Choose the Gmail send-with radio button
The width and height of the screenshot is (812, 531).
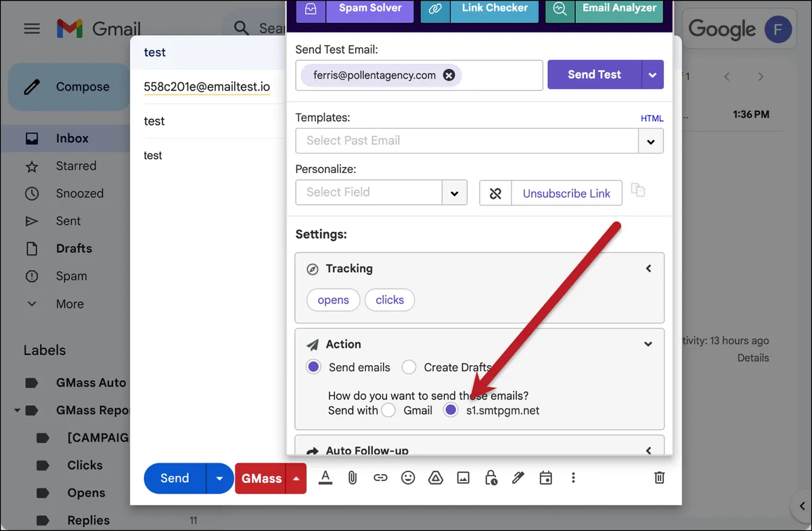[388, 410]
